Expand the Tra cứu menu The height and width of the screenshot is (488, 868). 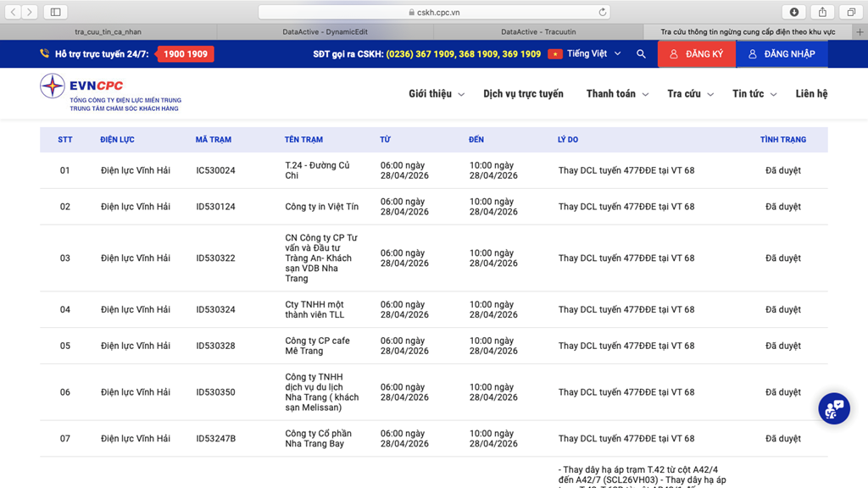pyautogui.click(x=690, y=94)
